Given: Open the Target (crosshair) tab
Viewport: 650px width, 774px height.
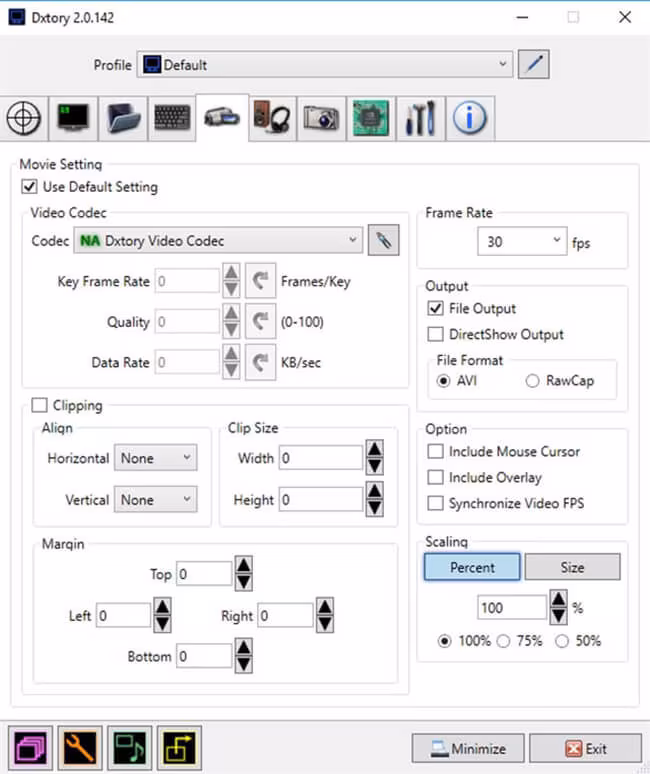Looking at the screenshot, I should click(x=24, y=118).
